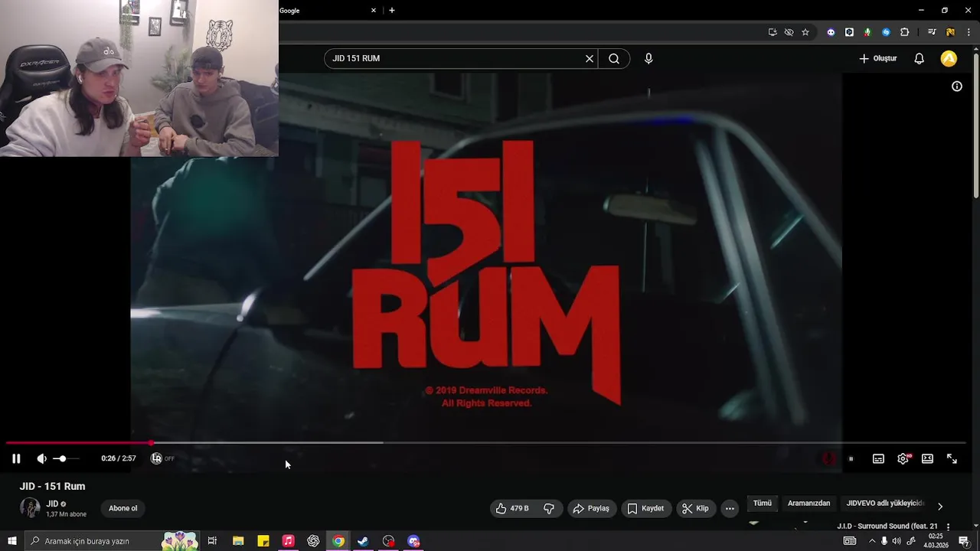Close the Google browser tab
980x551 pixels.
click(374, 11)
